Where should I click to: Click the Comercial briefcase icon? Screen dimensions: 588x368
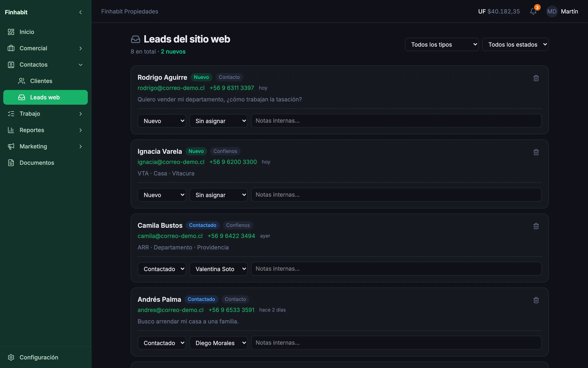11,48
